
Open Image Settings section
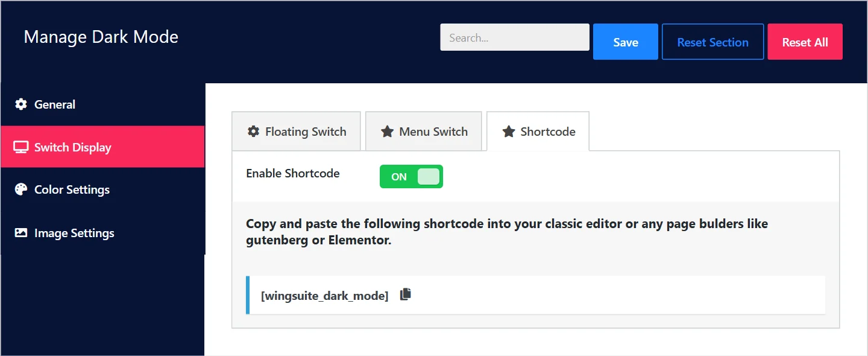102,233
